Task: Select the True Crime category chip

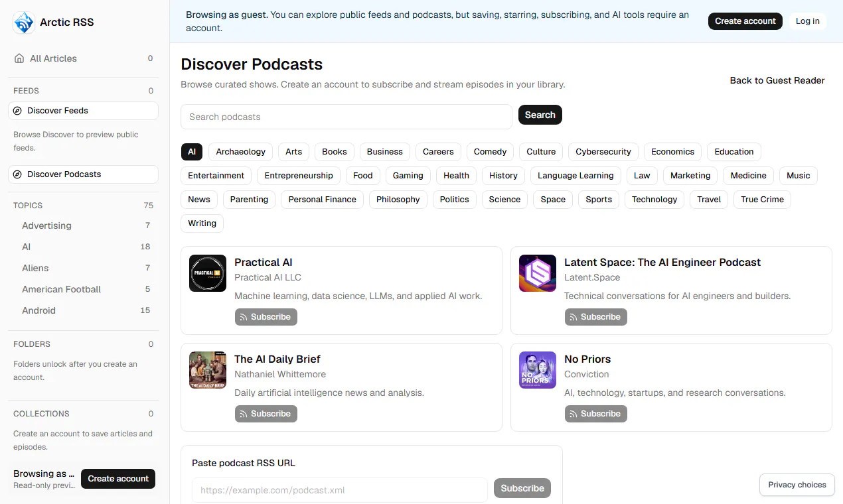Action: 762,200
